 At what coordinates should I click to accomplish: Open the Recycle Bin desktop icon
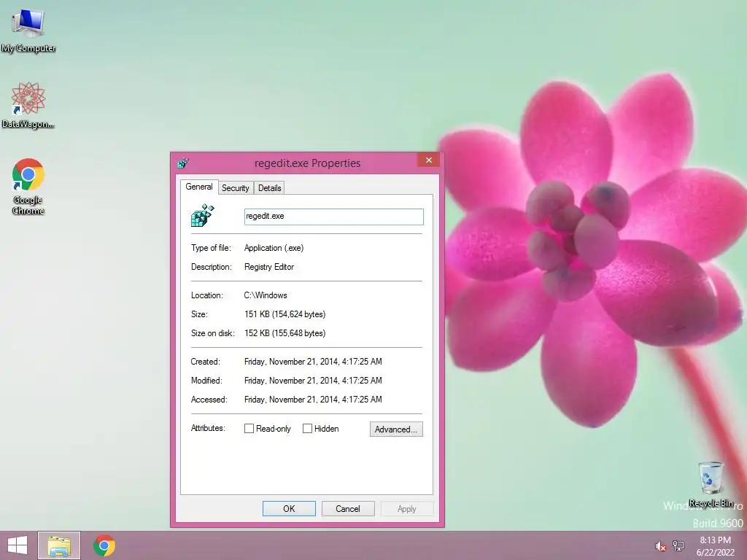[711, 483]
